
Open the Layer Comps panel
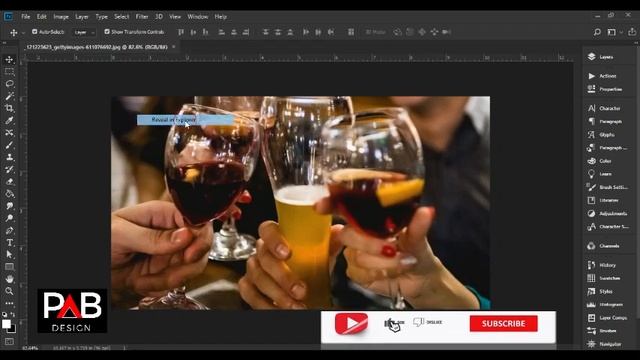(607, 318)
